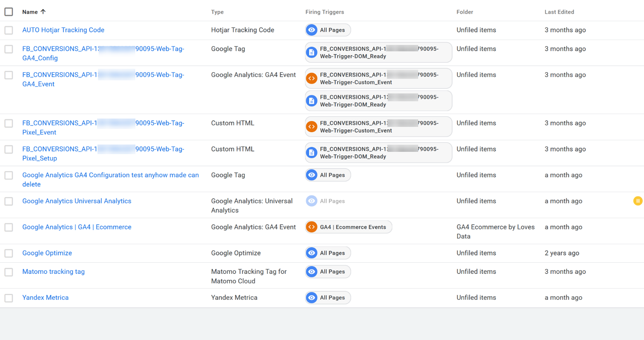Tick the select-all checkbox in the header

point(9,12)
